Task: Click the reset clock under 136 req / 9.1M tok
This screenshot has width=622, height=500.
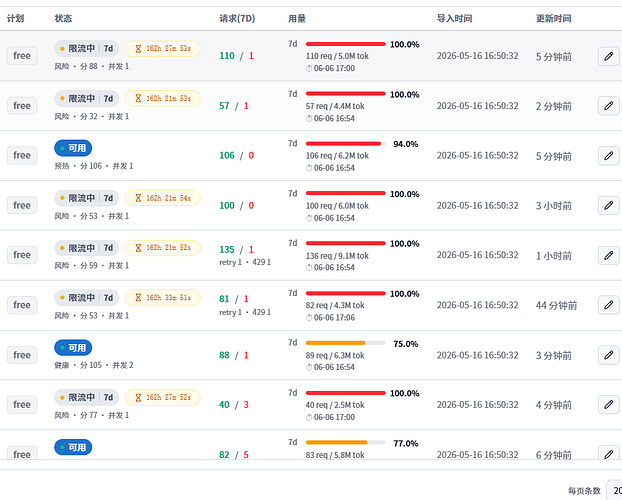Action: pyautogui.click(x=330, y=267)
